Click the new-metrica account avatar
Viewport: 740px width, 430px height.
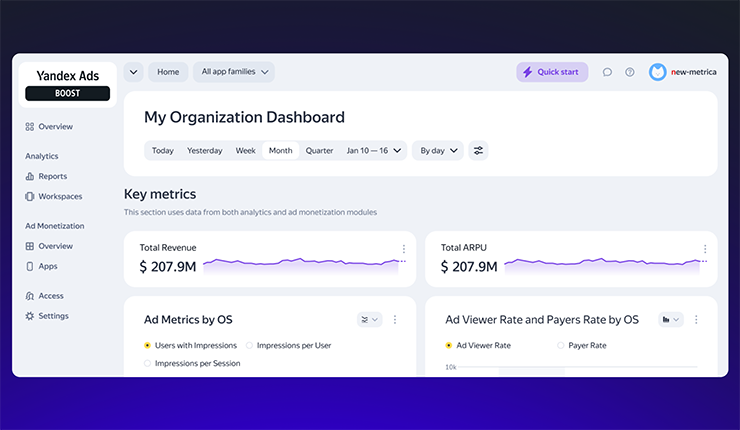coord(657,72)
